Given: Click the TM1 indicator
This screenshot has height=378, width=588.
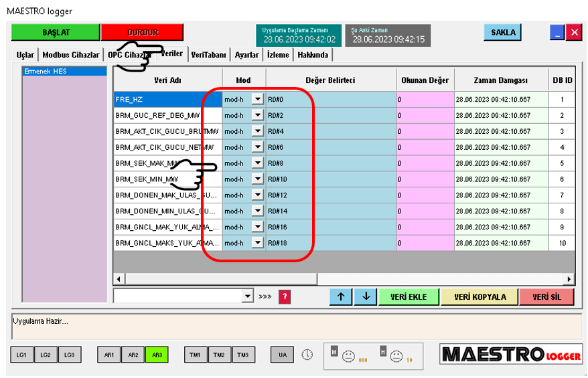Looking at the screenshot, I should (196, 355).
